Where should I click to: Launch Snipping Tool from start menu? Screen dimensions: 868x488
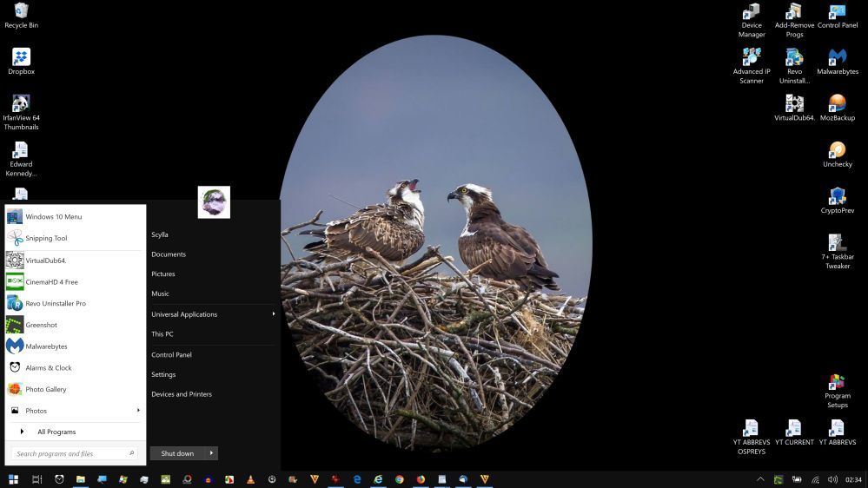76,238
